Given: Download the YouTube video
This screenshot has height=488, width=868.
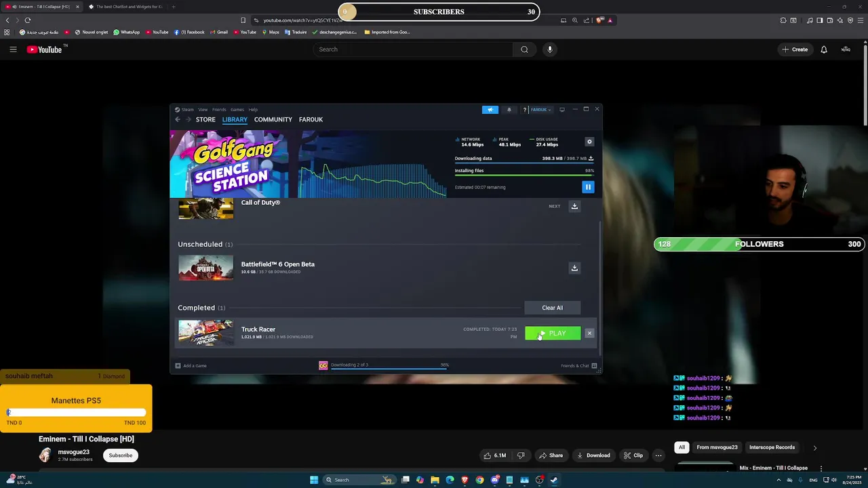Looking at the screenshot, I should 593,455.
